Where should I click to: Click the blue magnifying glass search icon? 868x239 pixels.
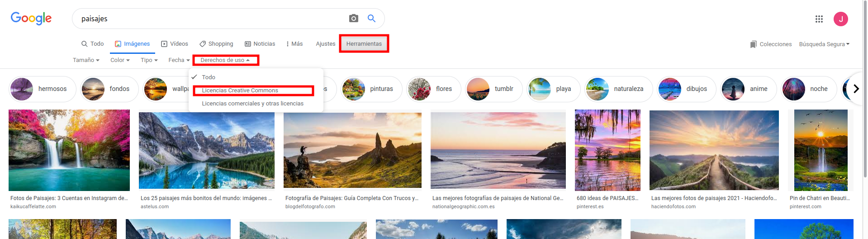(371, 19)
